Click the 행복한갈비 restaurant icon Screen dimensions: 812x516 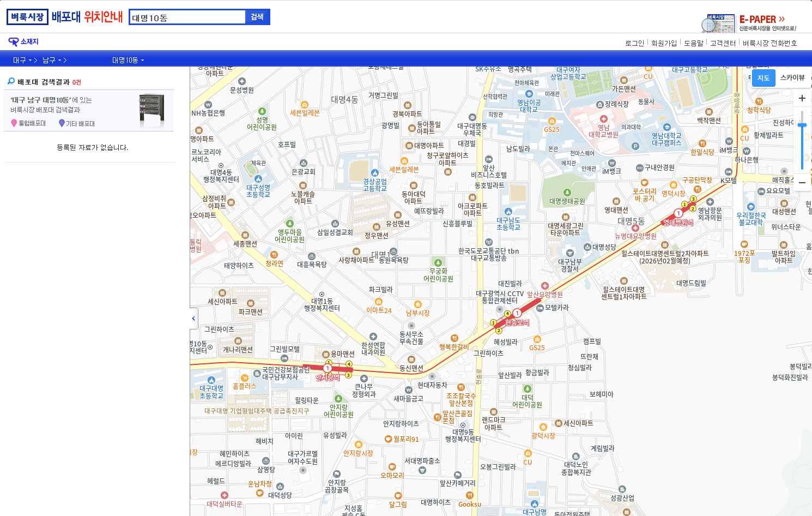pos(454,338)
